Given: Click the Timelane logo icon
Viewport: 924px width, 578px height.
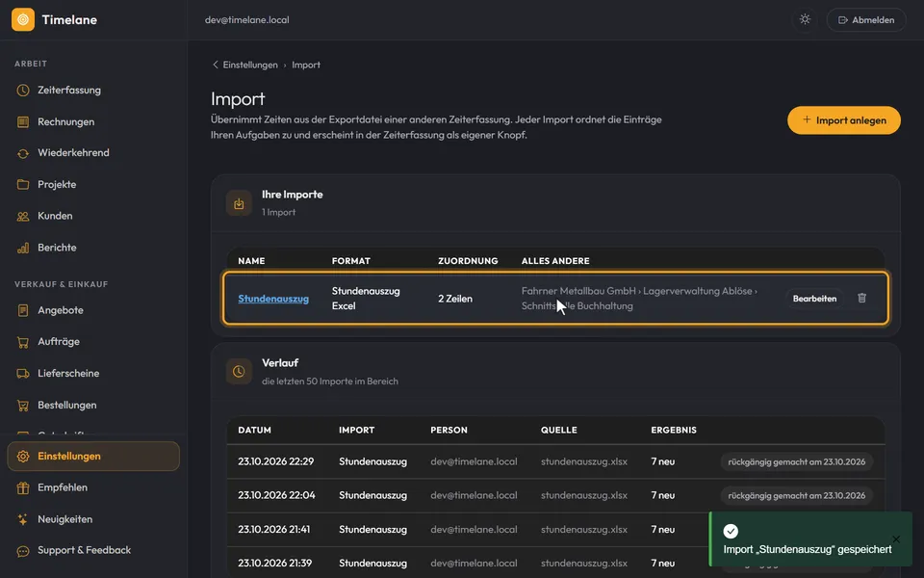Looking at the screenshot, I should point(23,19).
